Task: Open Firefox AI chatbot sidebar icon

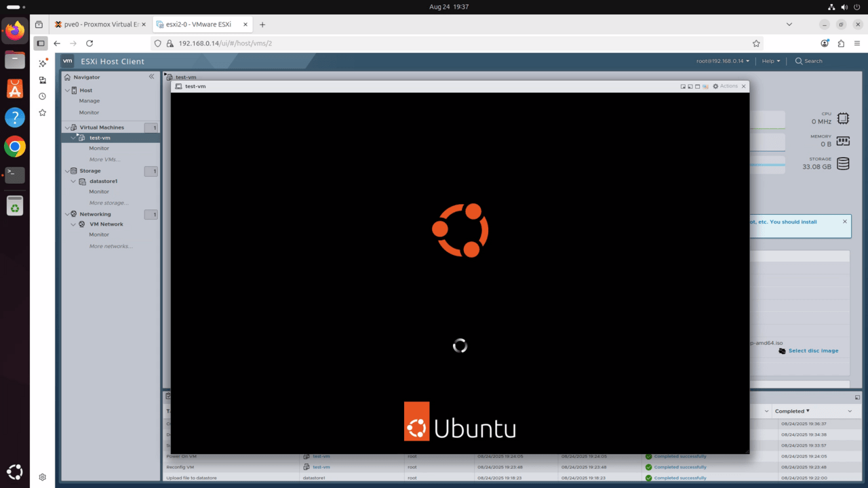Action: pyautogui.click(x=42, y=63)
